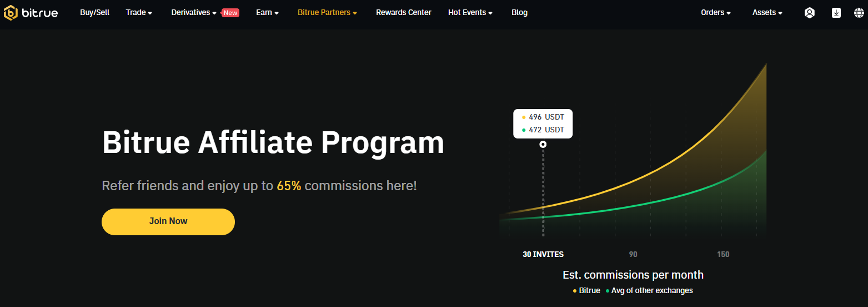Screen dimensions: 868x307
Task: Select the 150 invites axis label
Action: pyautogui.click(x=723, y=254)
